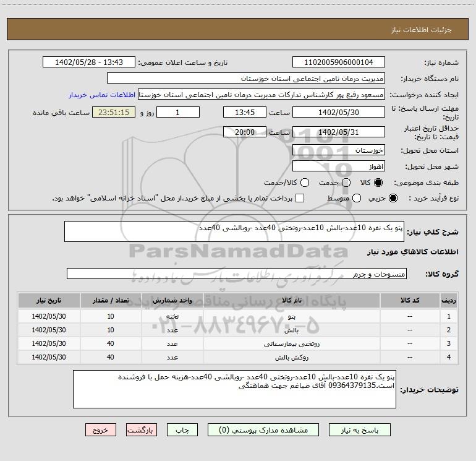Image resolution: width=476 pixels, height=461 pixels.
Task: Click the need number field 1102005906000104
Action: coord(339,62)
